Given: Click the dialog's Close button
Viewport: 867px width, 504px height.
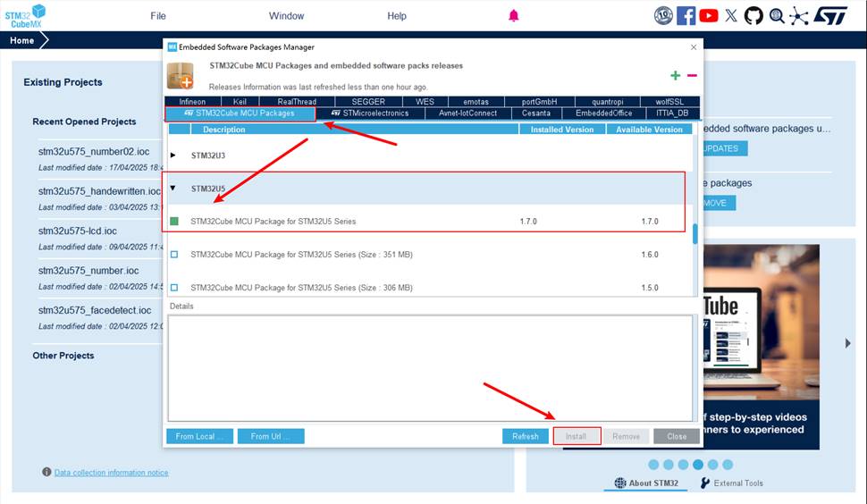Looking at the screenshot, I should (677, 436).
